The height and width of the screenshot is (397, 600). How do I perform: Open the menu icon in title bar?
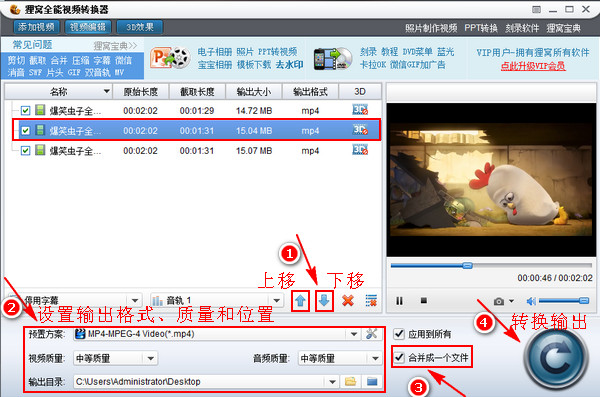pyautogui.click(x=536, y=10)
